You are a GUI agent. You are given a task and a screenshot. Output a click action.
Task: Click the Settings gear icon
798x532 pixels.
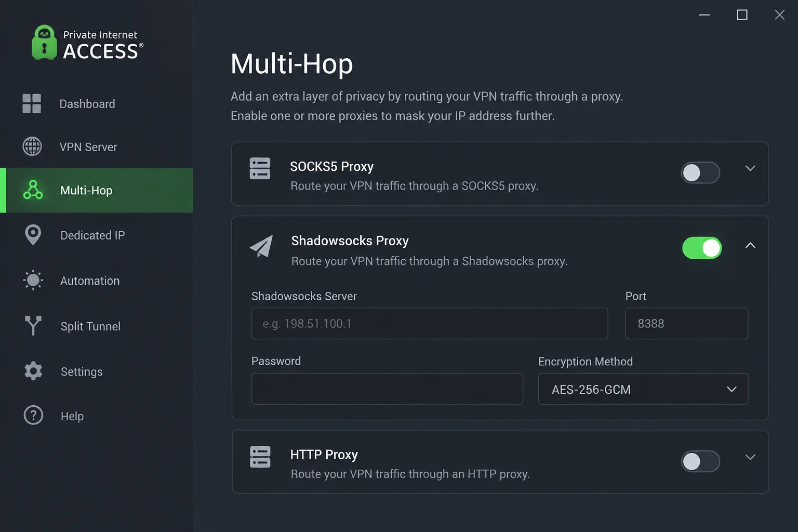coord(33,371)
